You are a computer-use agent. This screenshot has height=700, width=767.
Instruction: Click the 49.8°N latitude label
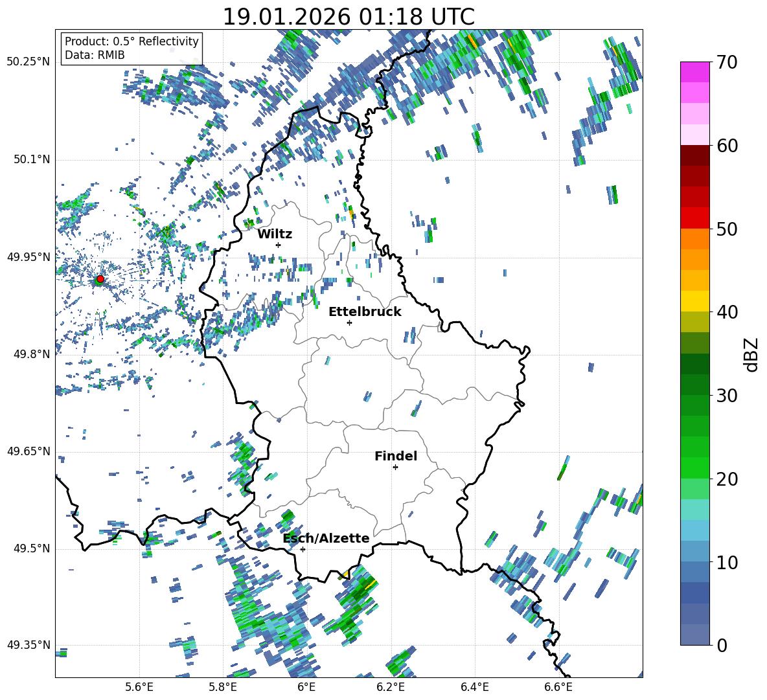pos(31,354)
